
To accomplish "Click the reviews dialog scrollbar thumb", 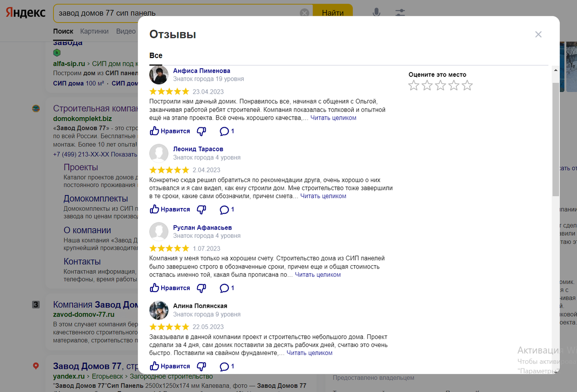I will (x=556, y=139).
